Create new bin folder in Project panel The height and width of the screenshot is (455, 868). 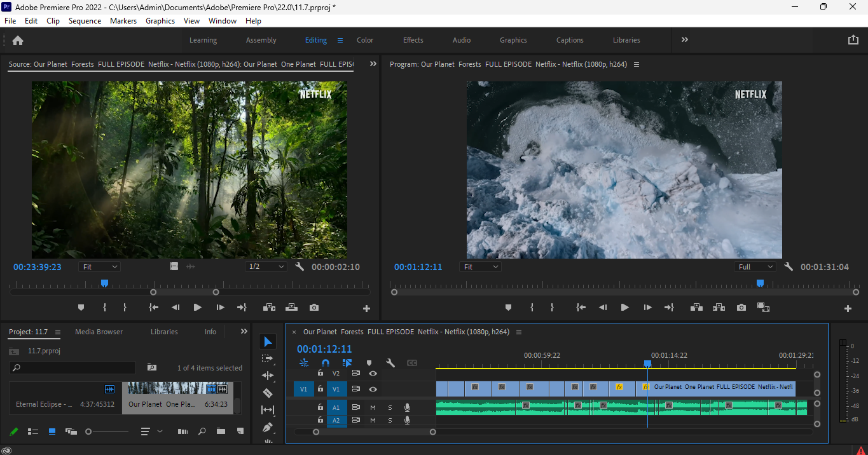[x=221, y=431]
